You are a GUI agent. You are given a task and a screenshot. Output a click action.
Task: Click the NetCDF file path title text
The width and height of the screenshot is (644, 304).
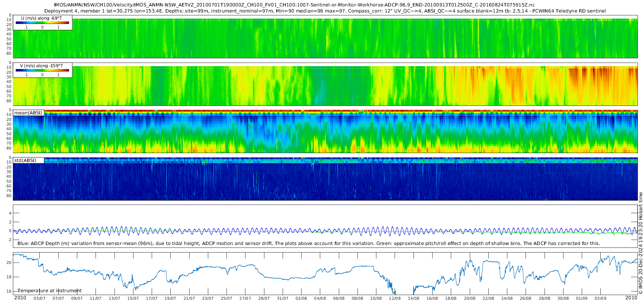pyautogui.click(x=294, y=5)
